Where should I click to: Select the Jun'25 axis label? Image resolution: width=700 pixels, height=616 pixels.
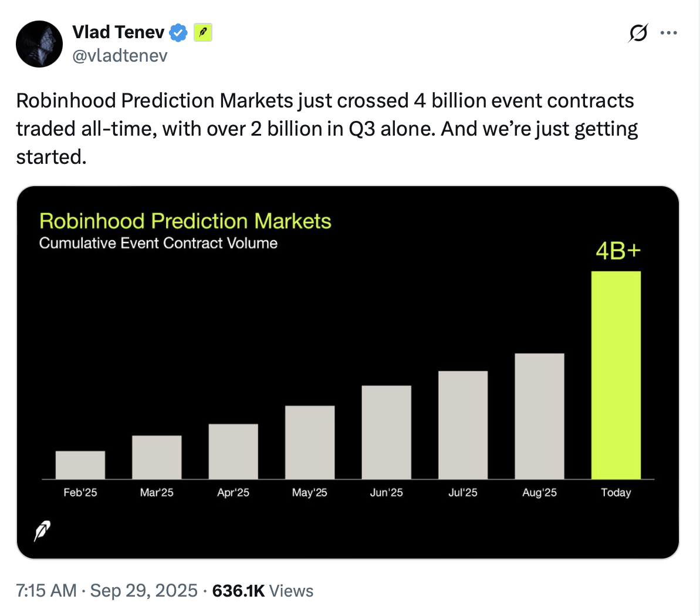(386, 493)
